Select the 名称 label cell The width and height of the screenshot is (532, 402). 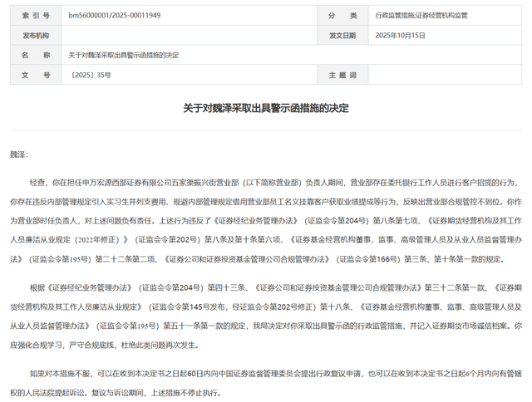[36, 55]
